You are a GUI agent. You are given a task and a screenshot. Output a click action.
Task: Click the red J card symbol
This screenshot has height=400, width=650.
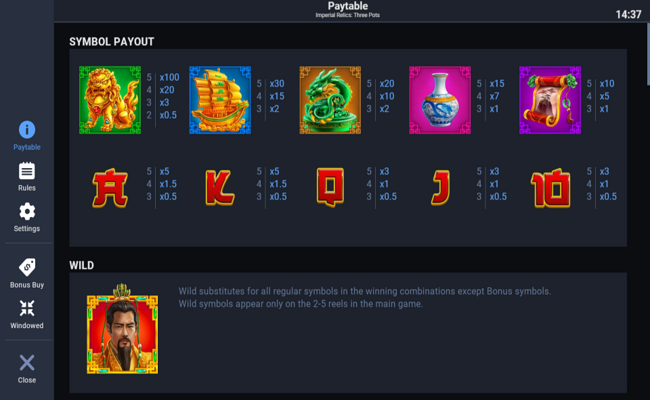440,188
